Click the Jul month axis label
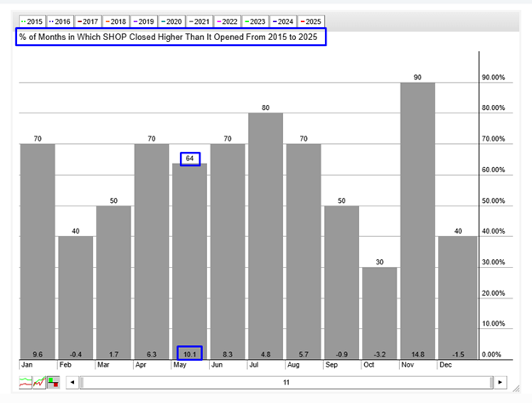 254,365
